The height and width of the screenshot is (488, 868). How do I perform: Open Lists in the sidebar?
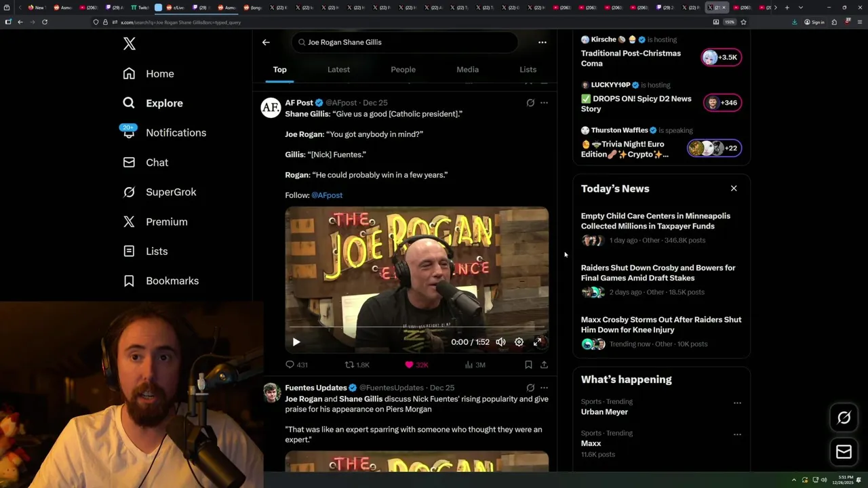(145, 251)
